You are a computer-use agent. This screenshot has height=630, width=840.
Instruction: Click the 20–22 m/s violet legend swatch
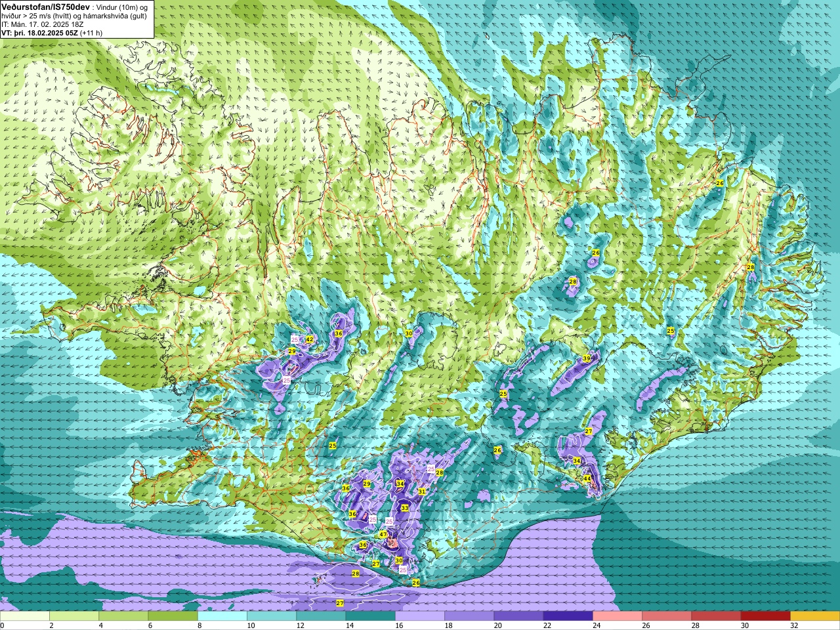pos(518,616)
